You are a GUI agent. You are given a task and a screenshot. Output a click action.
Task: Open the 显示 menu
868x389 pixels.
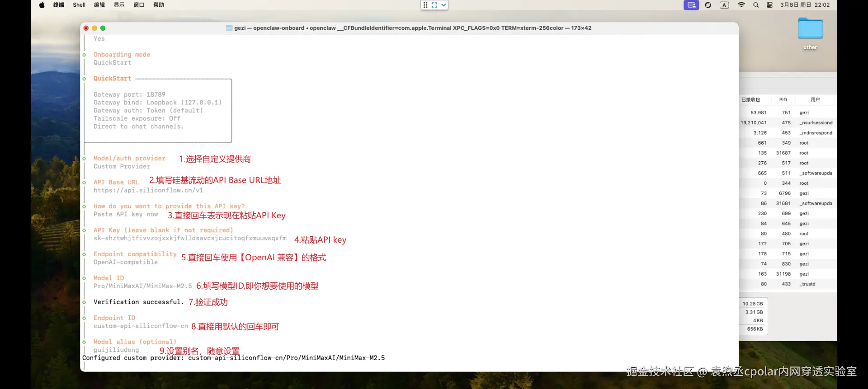coord(119,5)
